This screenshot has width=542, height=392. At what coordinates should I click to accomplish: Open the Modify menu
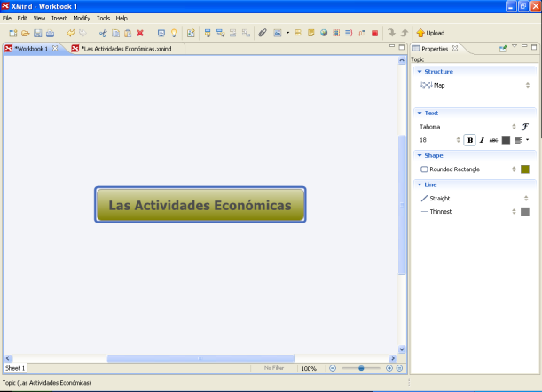(x=82, y=18)
